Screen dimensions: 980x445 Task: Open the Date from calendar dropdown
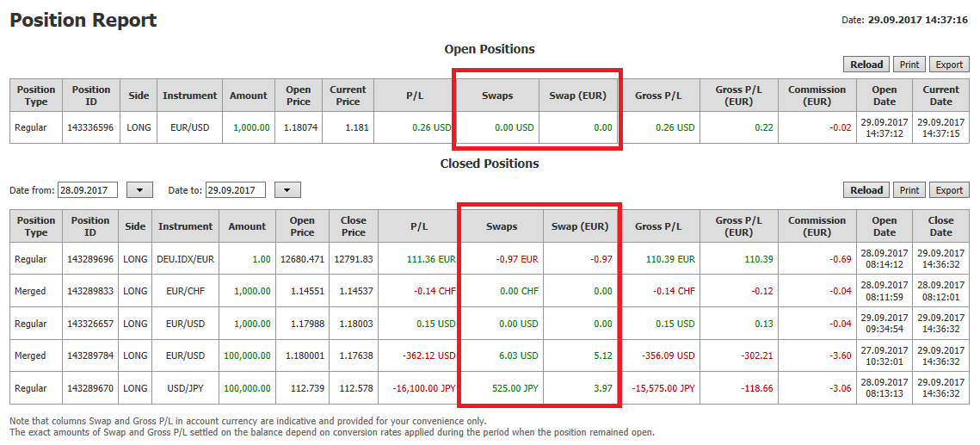[139, 190]
